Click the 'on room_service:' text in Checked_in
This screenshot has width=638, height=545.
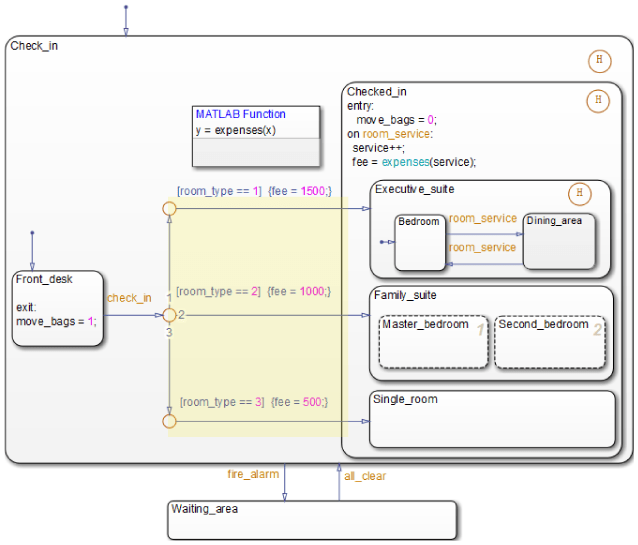390,134
